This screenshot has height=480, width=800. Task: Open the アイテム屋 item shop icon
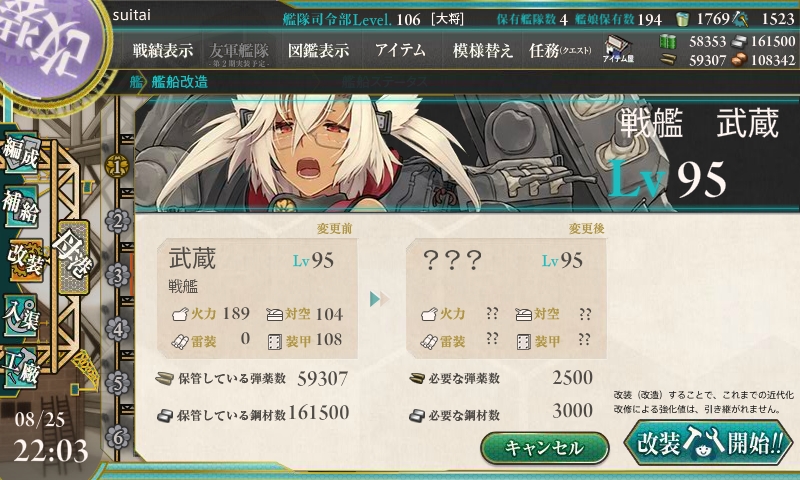618,50
